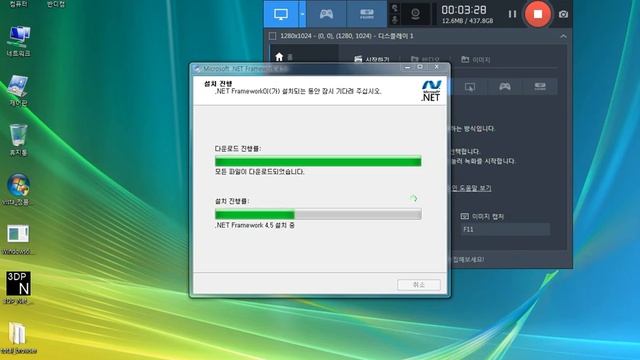This screenshot has width=640, height=360.
Task: Open the online help link 도움말 보기
Action: pos(471,188)
